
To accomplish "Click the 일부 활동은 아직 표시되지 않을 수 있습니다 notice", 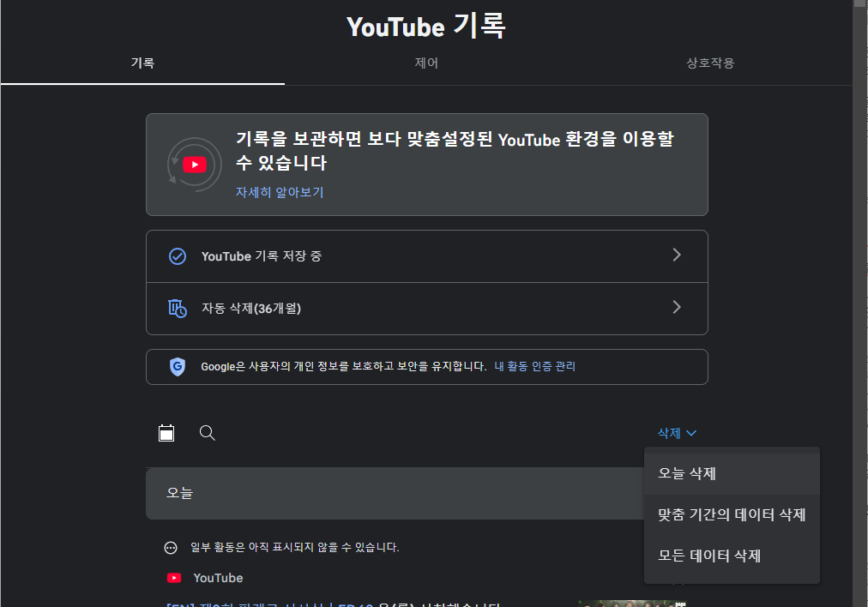I will pyautogui.click(x=294, y=547).
